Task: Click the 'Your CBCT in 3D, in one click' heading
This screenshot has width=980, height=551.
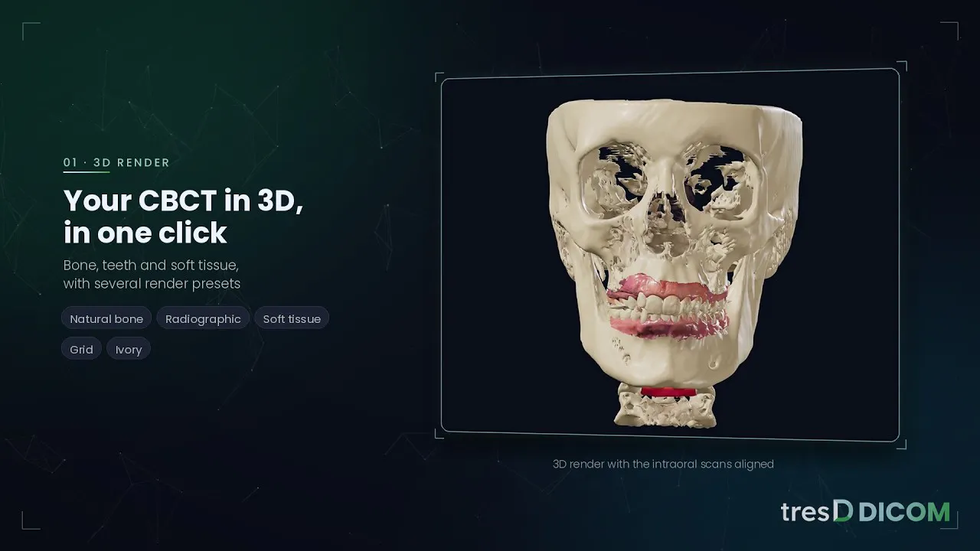Action: point(183,217)
